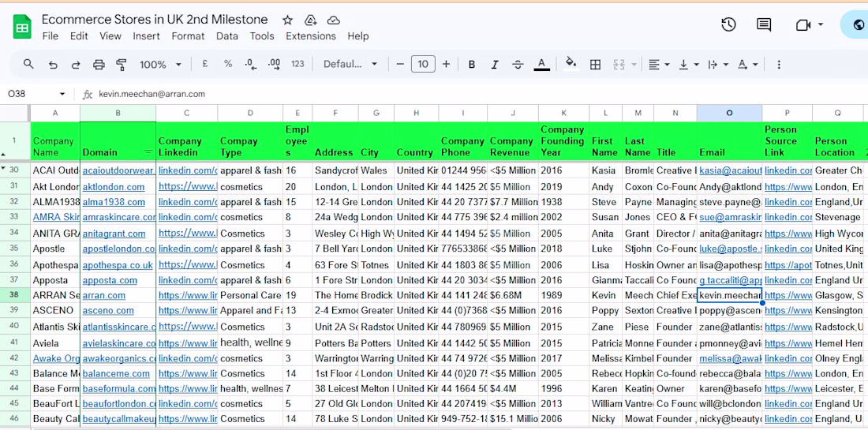Click the search magnifier in toolbar
This screenshot has width=868, height=430.
pos(28,64)
